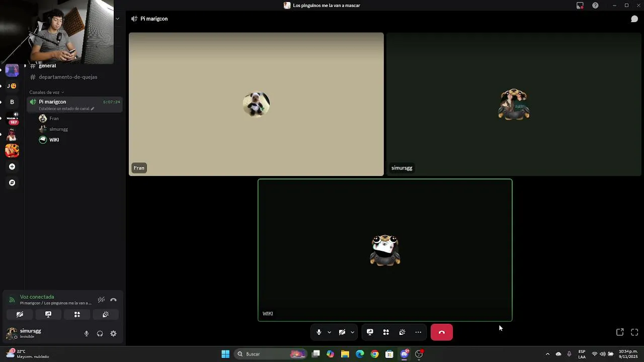Hang up with the red disconnect button

(x=442, y=332)
